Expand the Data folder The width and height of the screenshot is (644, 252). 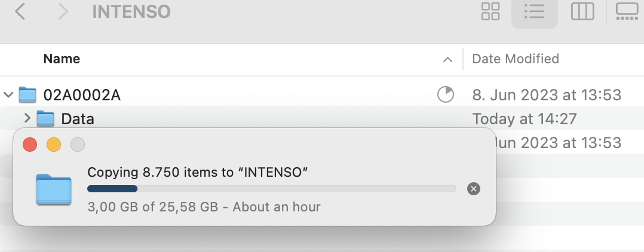coord(26,119)
